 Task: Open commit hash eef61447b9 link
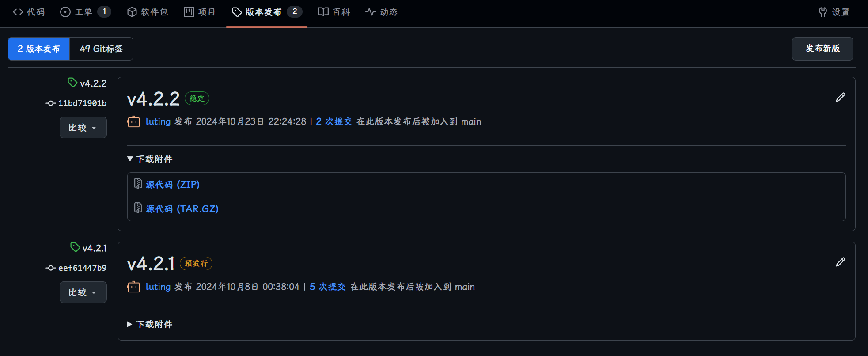point(82,268)
